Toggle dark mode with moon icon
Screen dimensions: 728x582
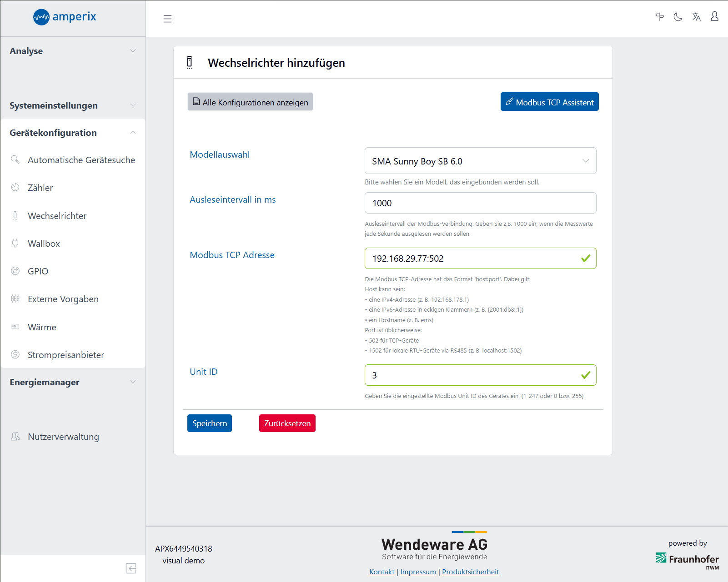[678, 17]
